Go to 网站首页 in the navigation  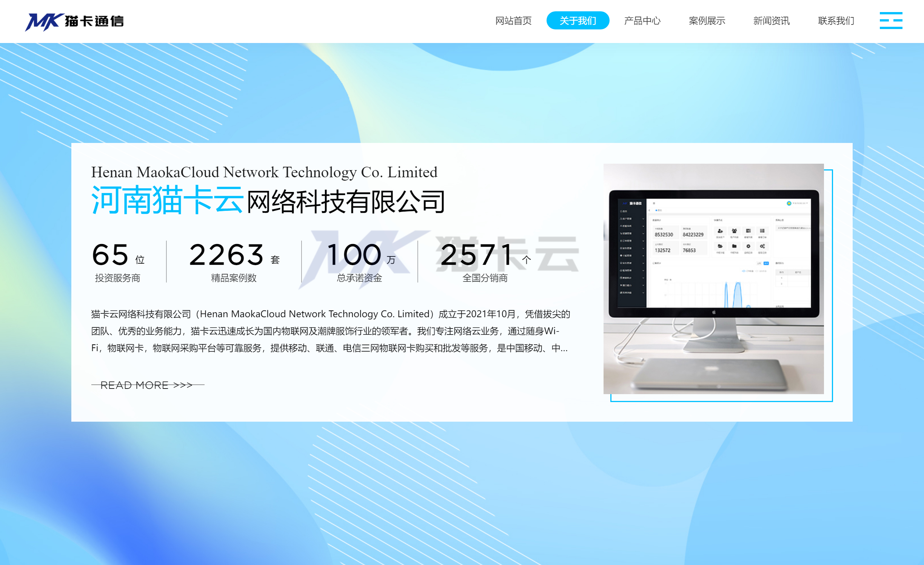pos(513,21)
